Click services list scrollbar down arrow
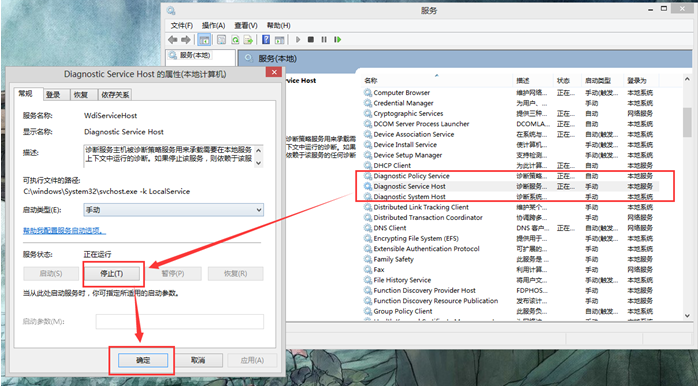The image size is (698, 386). pos(687,315)
